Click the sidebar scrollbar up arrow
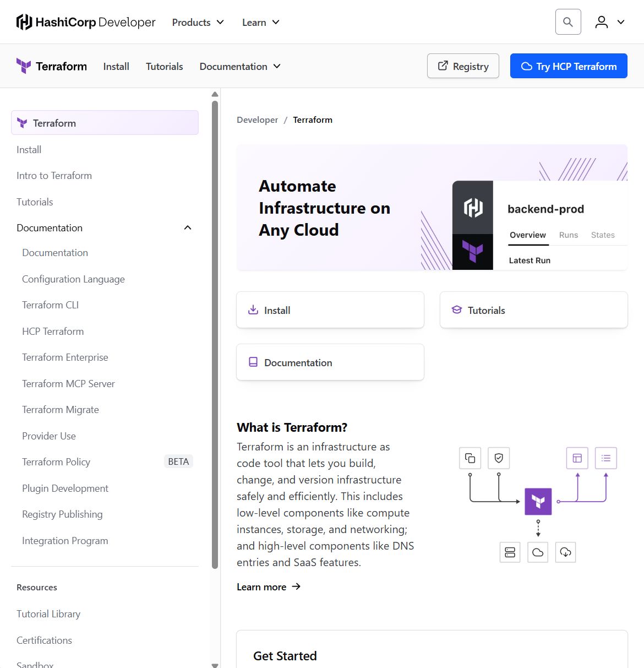Screen dimensions: 644x668 (215, 94)
